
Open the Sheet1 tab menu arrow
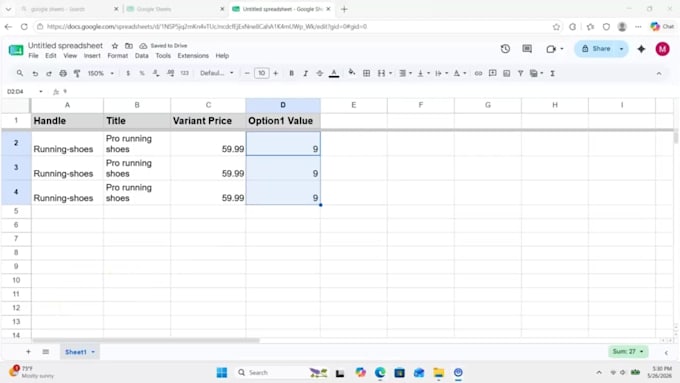point(93,352)
